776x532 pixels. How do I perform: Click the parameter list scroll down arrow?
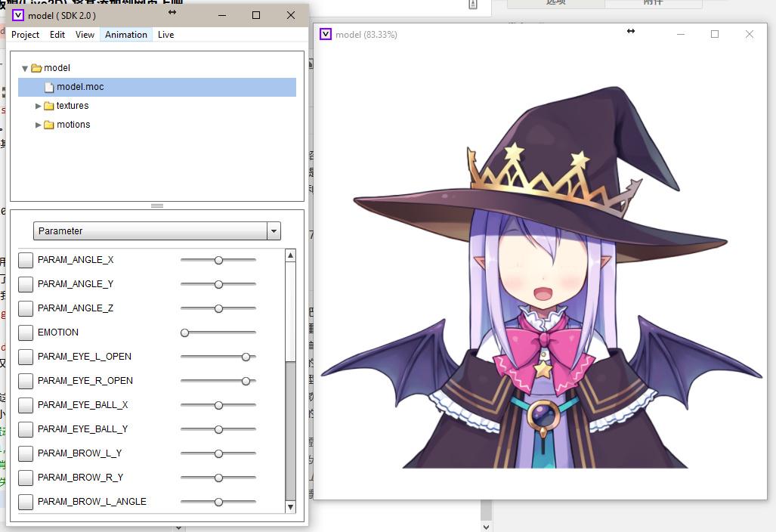(x=290, y=507)
